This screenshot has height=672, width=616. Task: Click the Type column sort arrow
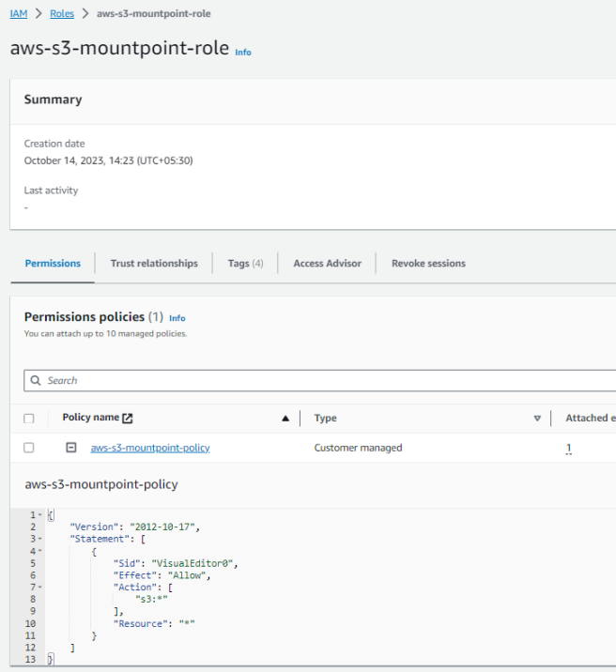[x=537, y=419]
